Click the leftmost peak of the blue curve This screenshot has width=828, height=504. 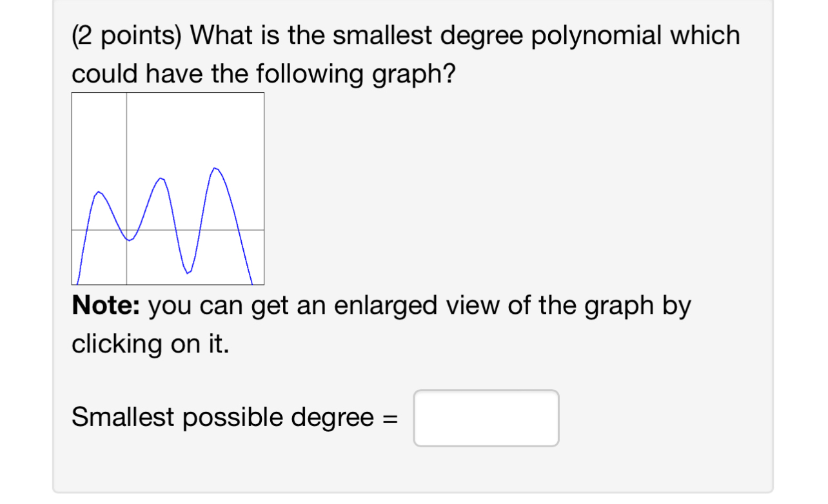[x=99, y=191]
